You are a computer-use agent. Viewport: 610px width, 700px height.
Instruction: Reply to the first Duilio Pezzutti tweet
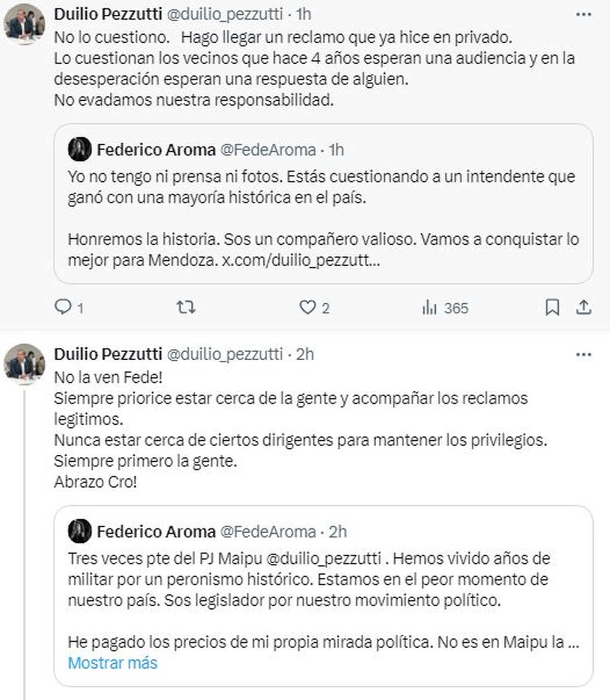pos(63,307)
